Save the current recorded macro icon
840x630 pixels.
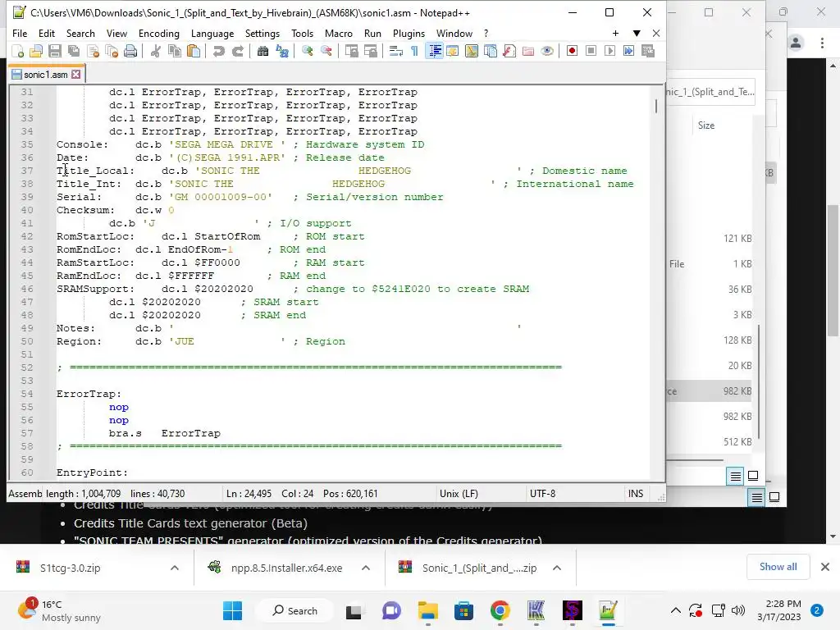648,51
